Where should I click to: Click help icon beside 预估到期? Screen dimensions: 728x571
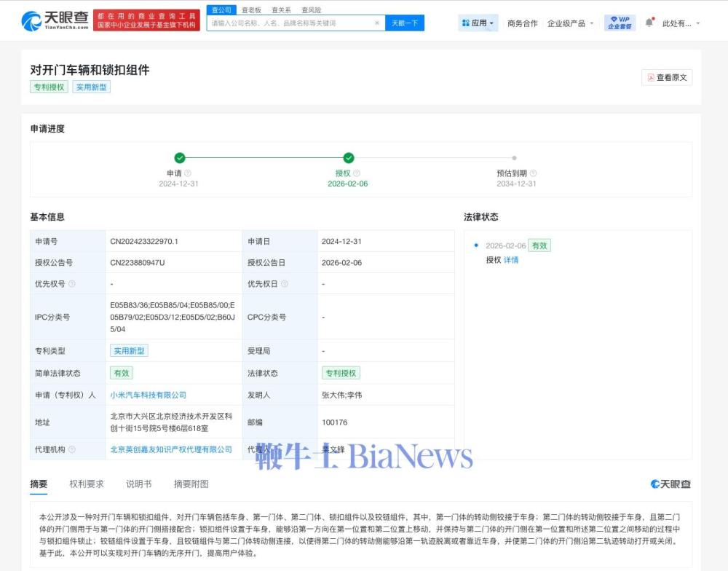click(533, 173)
